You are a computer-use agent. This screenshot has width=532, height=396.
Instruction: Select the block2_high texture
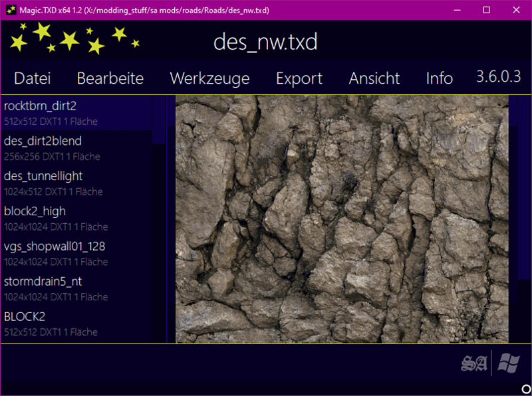[x=76, y=219]
